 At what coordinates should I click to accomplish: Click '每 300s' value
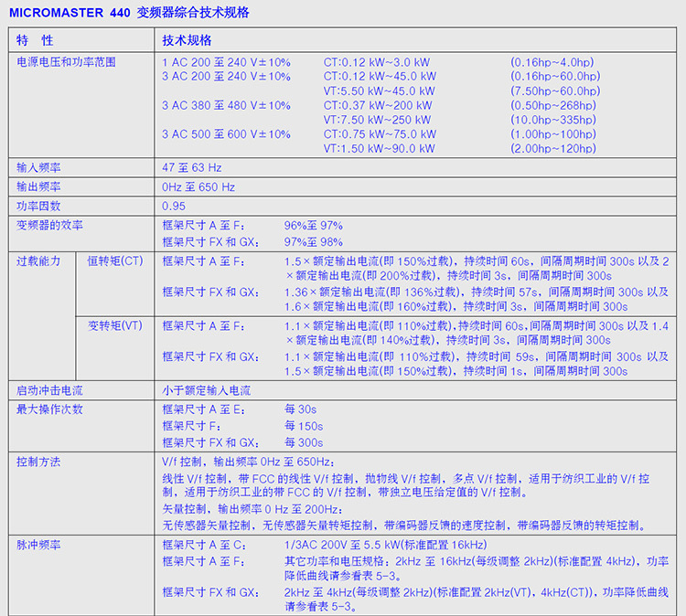pyautogui.click(x=304, y=443)
